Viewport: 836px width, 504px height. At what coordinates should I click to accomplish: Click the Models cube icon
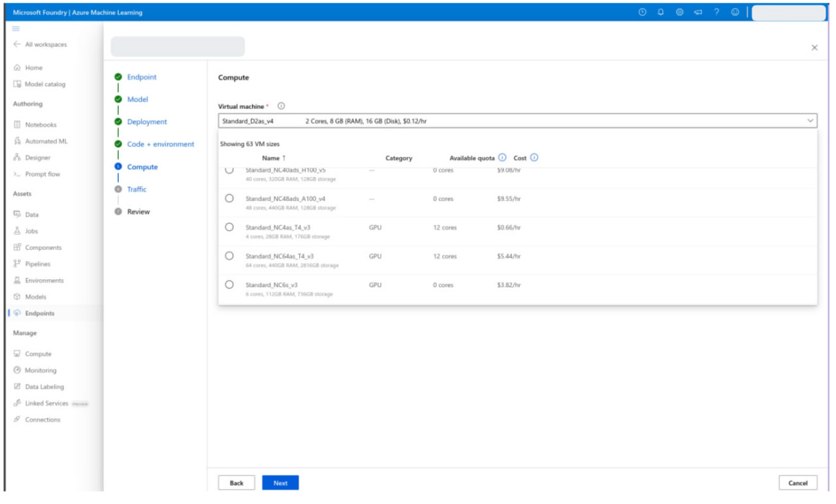pos(17,297)
